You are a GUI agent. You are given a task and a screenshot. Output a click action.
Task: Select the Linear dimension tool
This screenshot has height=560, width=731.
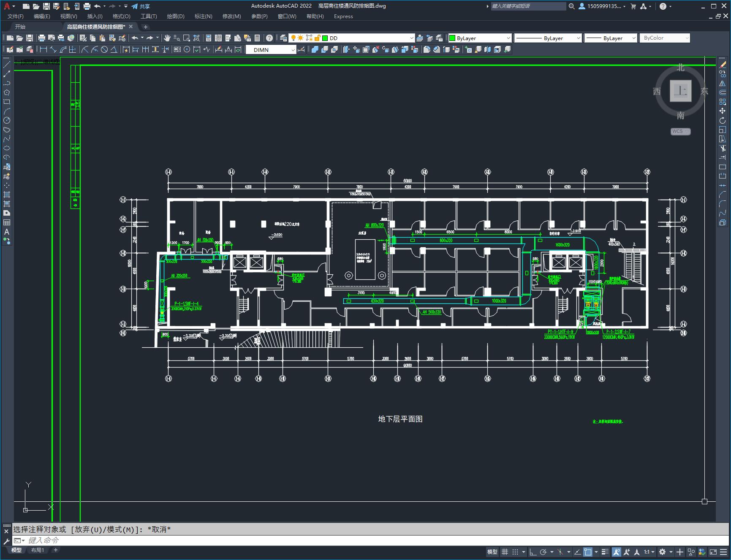pos(43,50)
